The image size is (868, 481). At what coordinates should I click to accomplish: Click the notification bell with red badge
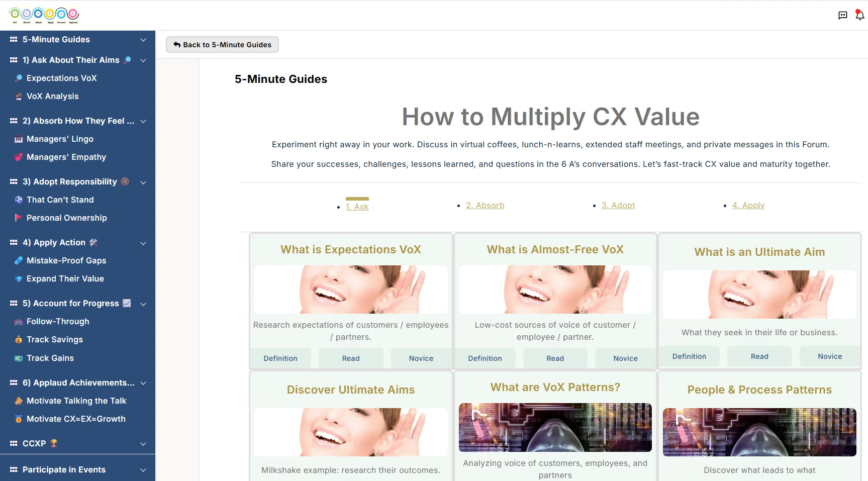point(858,15)
